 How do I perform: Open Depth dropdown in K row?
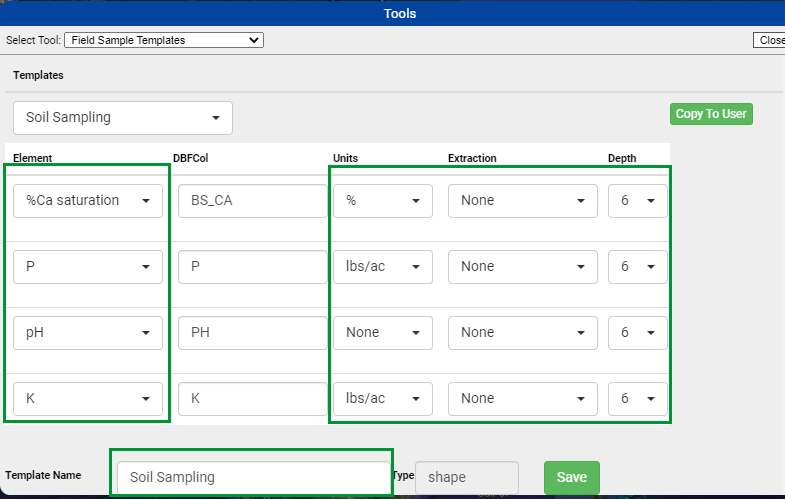637,399
